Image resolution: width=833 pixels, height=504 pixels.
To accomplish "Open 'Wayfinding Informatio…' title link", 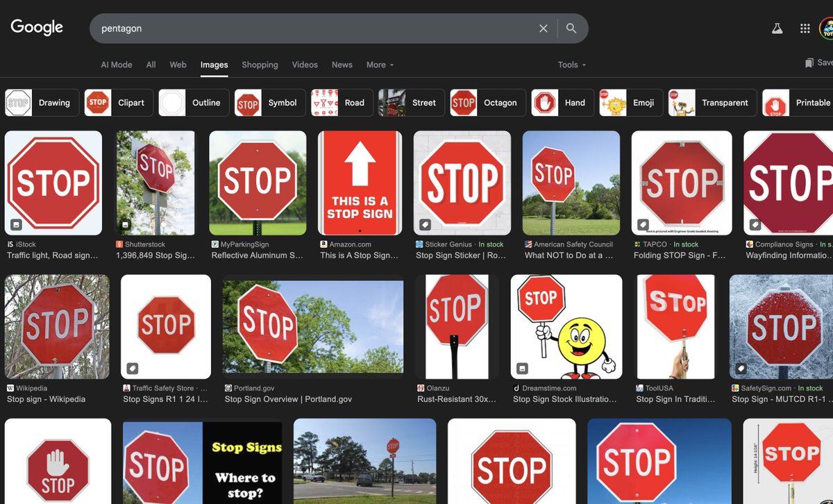I will click(x=789, y=255).
